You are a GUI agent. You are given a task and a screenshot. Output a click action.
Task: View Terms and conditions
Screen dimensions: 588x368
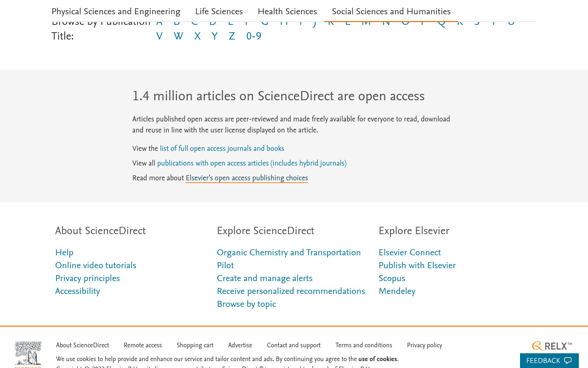tap(364, 345)
